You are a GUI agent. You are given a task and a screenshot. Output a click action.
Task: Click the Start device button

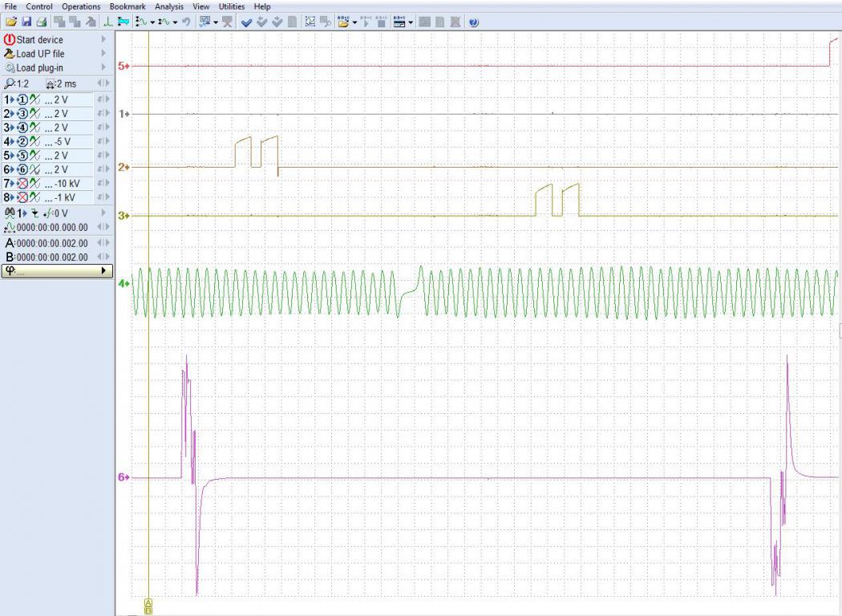click(x=39, y=39)
